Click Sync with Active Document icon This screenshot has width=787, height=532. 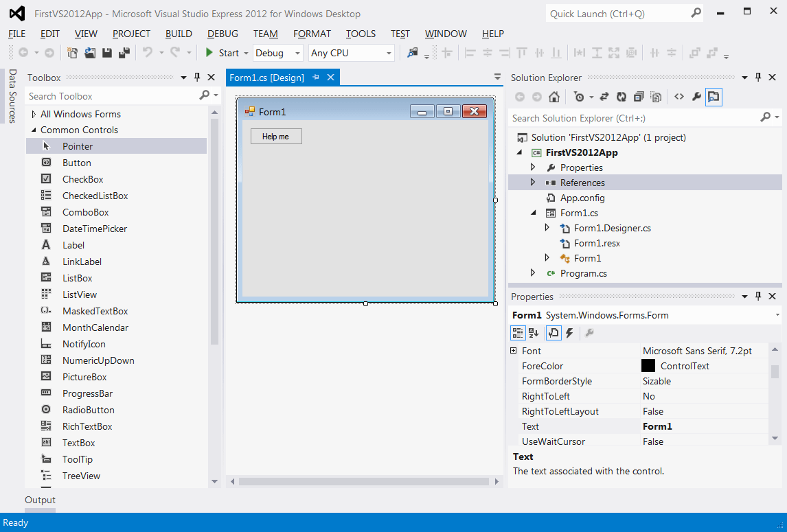(x=604, y=97)
